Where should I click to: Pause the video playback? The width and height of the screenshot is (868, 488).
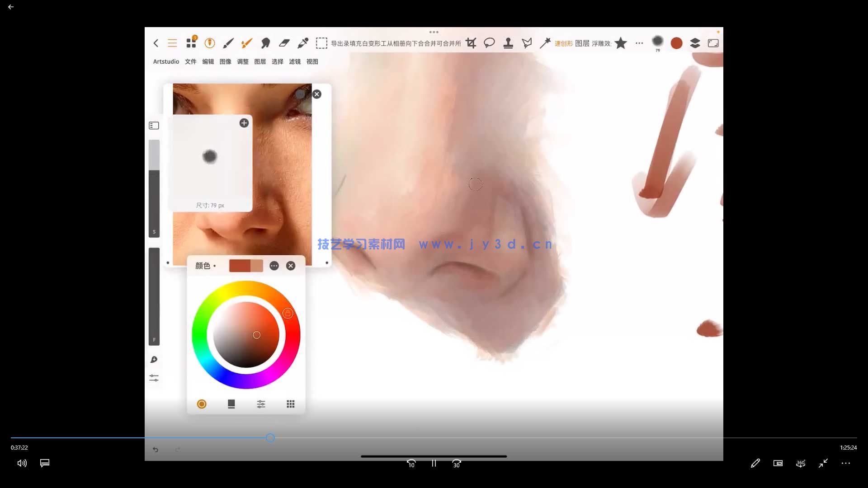434,463
